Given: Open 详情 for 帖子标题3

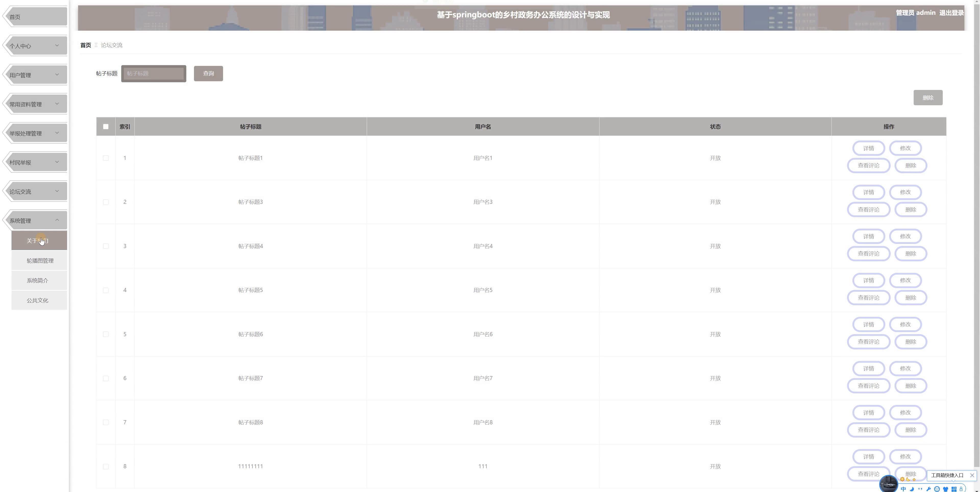Looking at the screenshot, I should tap(868, 192).
